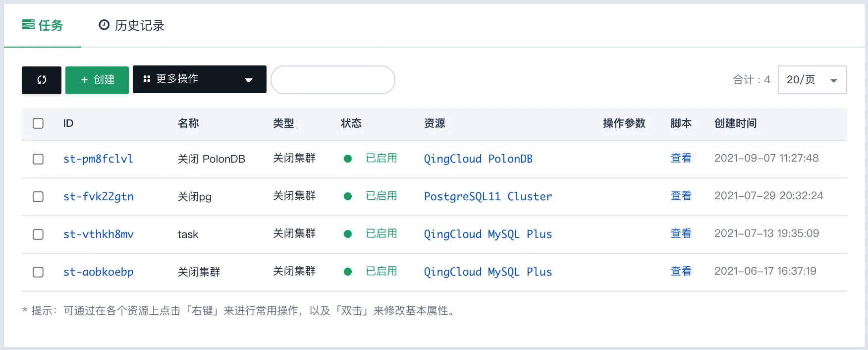The height and width of the screenshot is (350, 868).
Task: Expand the 更多操作 dropdown arrow
Action: [249, 80]
